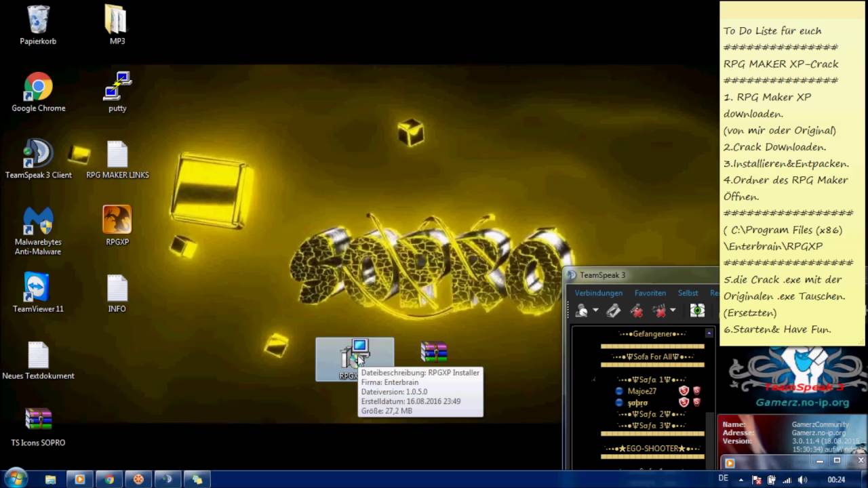The width and height of the screenshot is (868, 488).
Task: Click TeamSpeak second red X toolbar icon
Action: pos(659,310)
